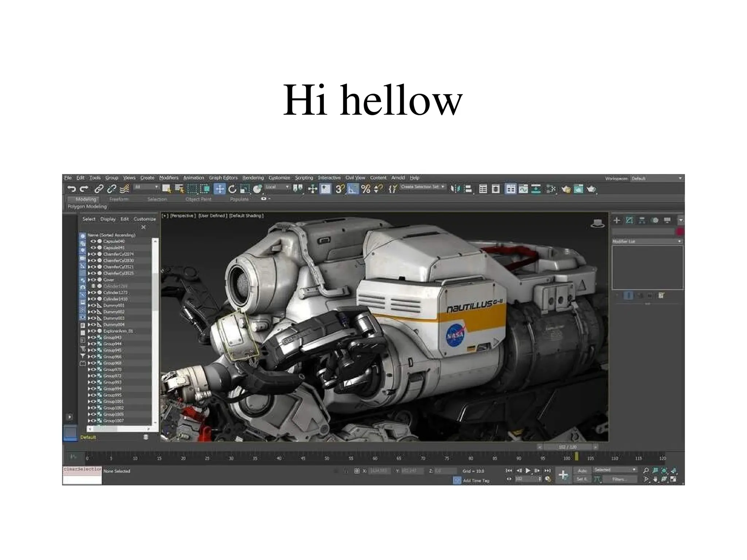This screenshot has height=560, width=747.
Task: Click the large Set Keys plus button
Action: 563,475
